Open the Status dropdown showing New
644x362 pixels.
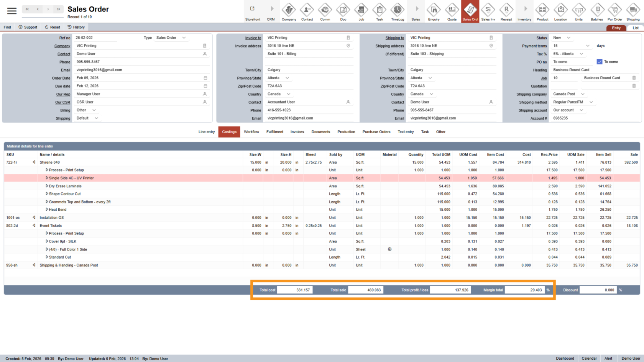click(x=568, y=38)
